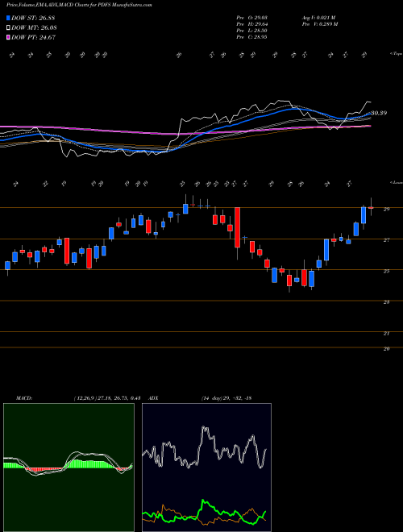
Task: Click the last red candlestick near 29
Action: [x=371, y=207]
